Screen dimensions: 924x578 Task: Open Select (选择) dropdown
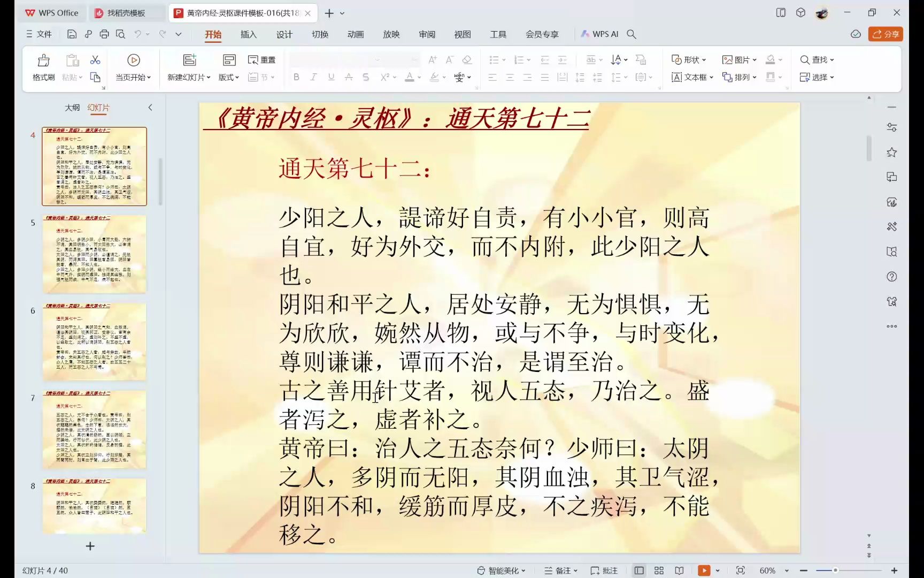(x=817, y=77)
